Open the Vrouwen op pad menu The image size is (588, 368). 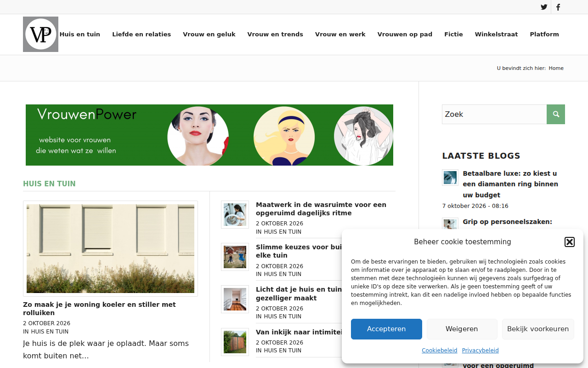point(405,34)
